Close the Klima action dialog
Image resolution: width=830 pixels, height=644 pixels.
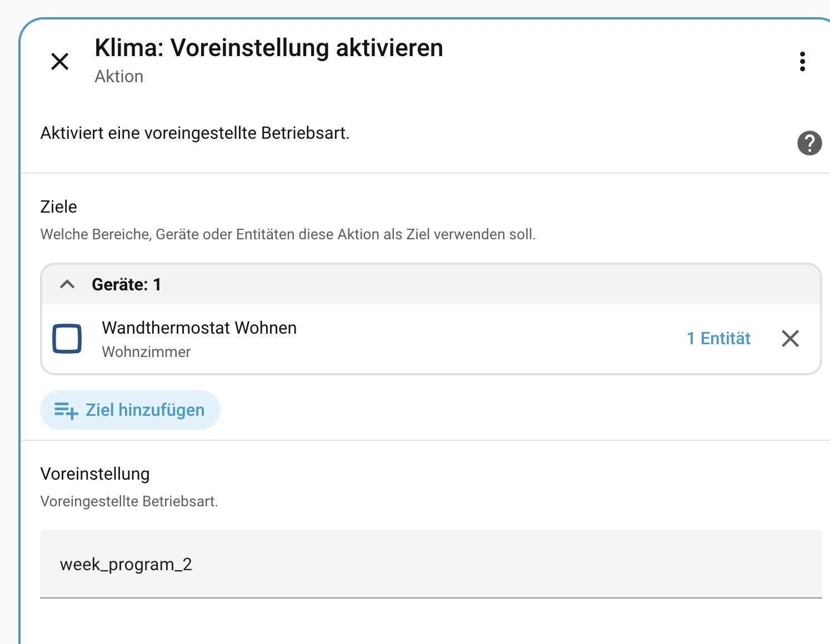[60, 61]
